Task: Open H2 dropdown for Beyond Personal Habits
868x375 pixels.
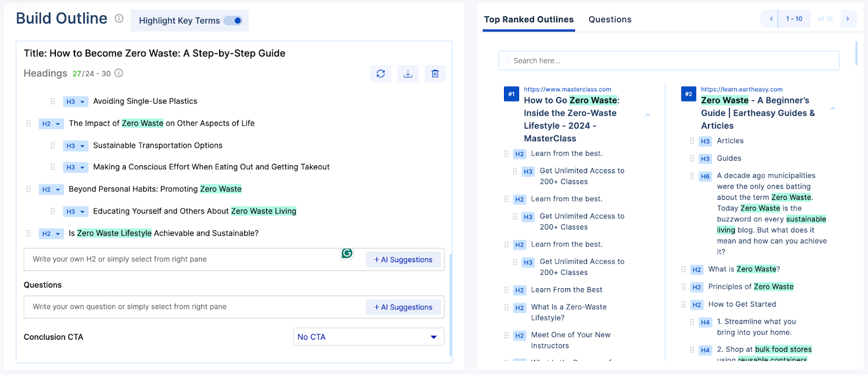Action: (52, 189)
